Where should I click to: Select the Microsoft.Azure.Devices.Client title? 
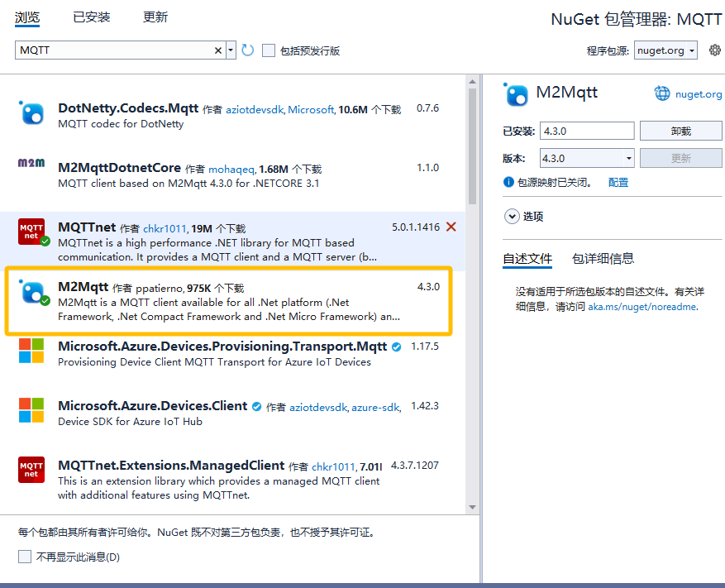coord(153,406)
